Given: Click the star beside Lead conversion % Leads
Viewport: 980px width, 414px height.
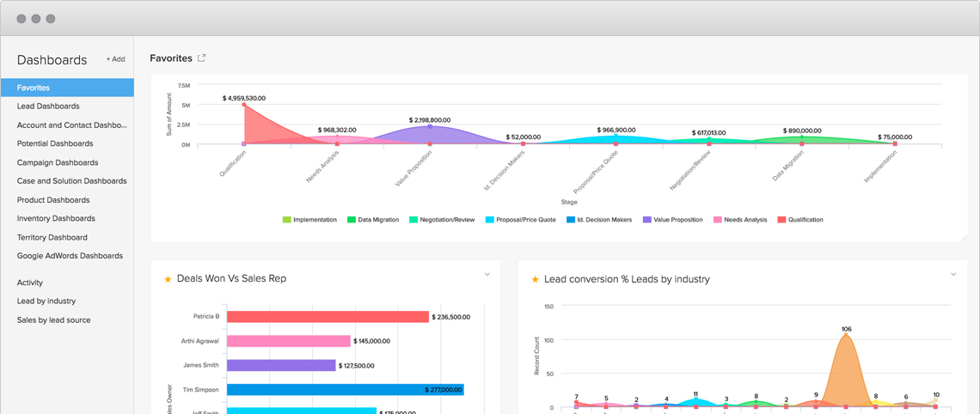Looking at the screenshot, I should [535, 279].
